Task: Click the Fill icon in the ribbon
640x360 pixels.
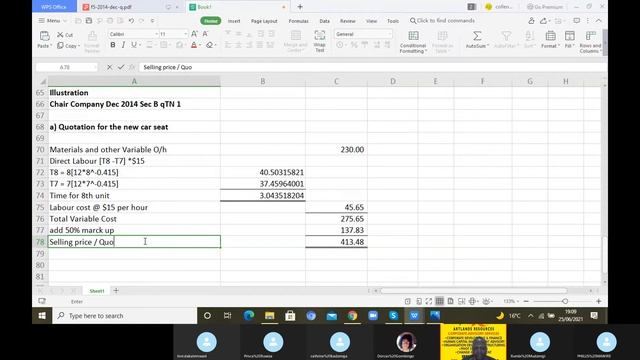Action: click(x=570, y=36)
